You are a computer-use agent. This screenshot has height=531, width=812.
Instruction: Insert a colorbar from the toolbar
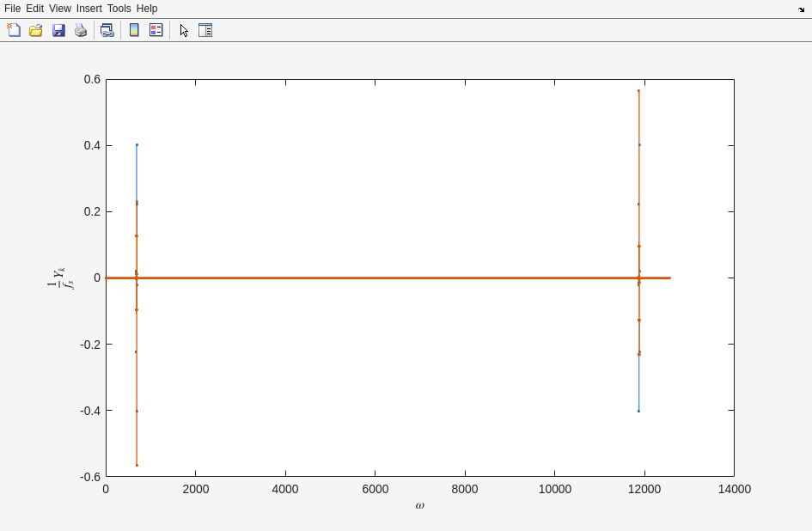pos(134,30)
